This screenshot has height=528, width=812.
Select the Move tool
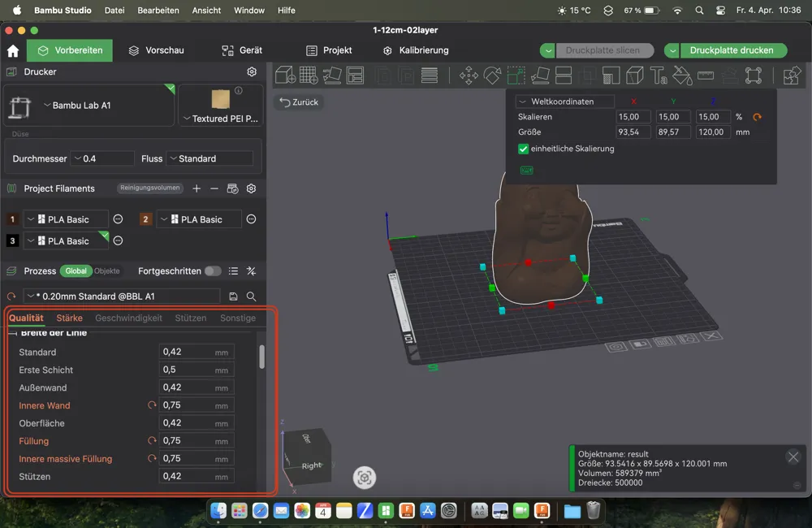click(469, 75)
